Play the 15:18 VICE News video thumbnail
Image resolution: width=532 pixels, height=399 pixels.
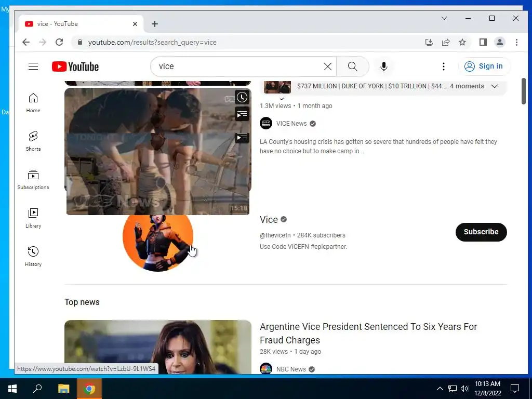pyautogui.click(x=158, y=151)
